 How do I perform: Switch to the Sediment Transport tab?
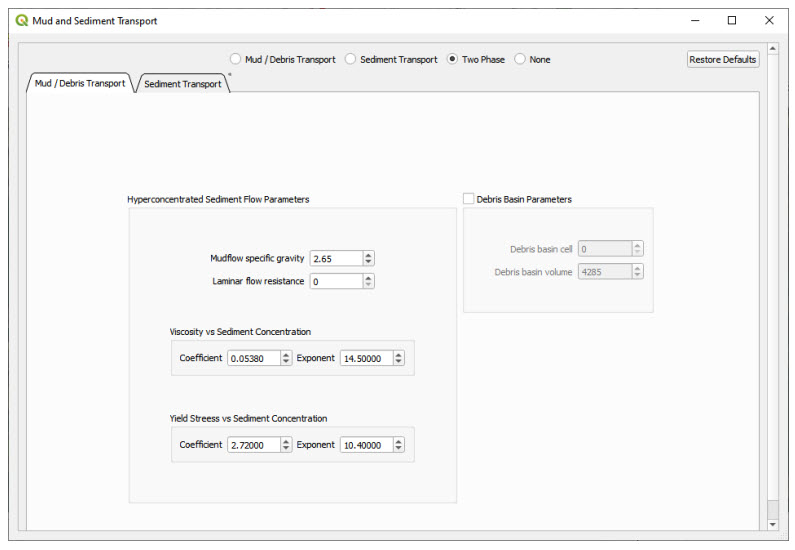(185, 85)
